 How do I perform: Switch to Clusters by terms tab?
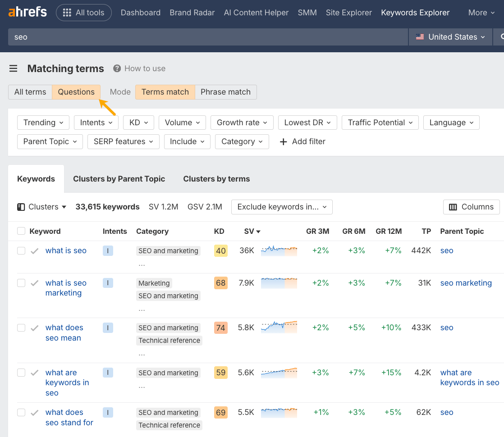216,179
